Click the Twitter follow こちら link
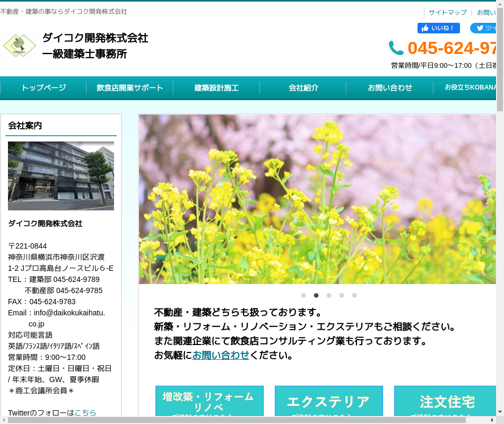This screenshot has height=424, width=504. click(85, 412)
